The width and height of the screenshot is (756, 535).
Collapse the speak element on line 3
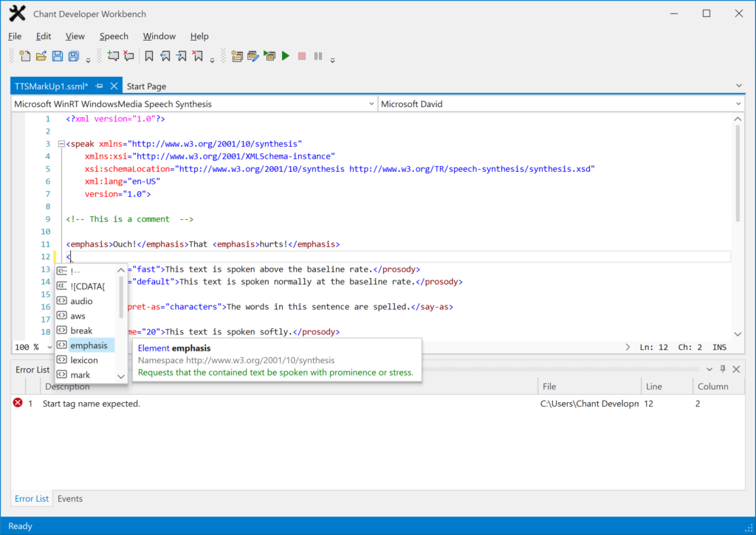pos(61,144)
